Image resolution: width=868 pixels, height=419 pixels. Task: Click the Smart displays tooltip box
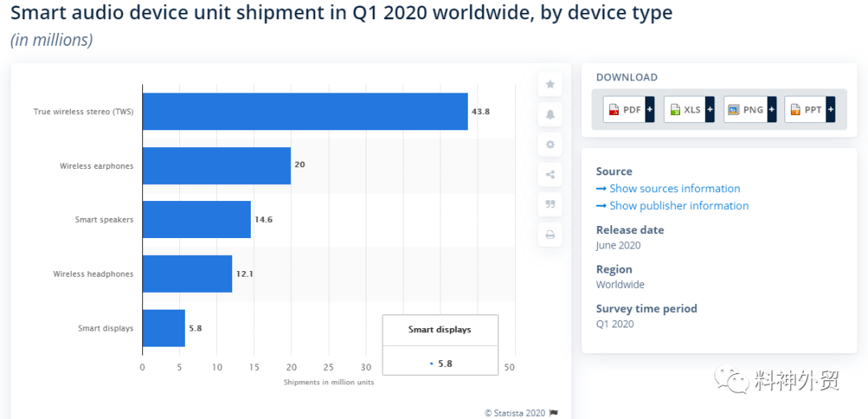pos(440,345)
